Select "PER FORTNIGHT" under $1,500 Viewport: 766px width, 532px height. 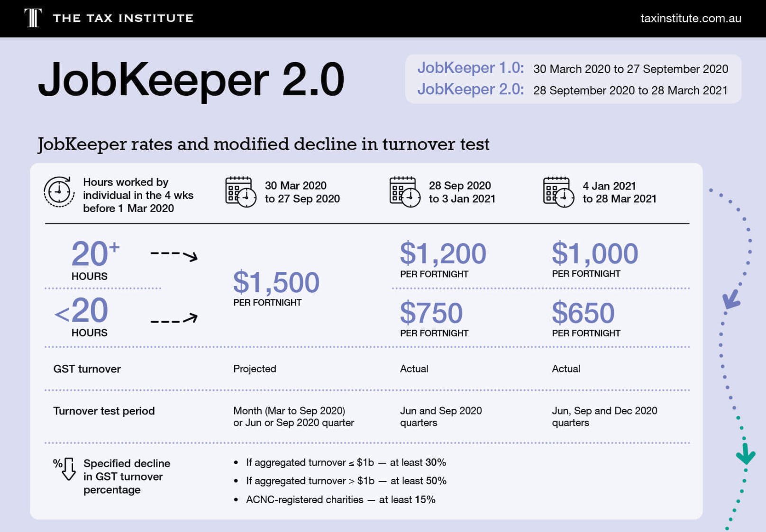(267, 303)
